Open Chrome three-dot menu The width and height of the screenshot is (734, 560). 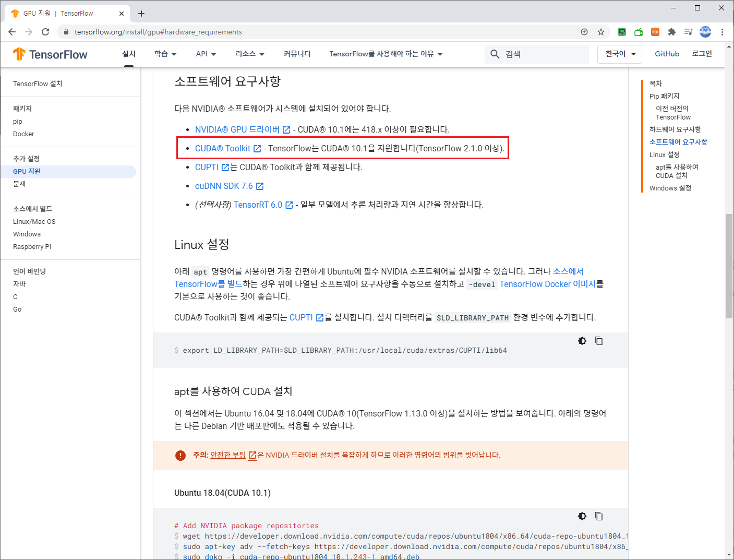[x=722, y=32]
